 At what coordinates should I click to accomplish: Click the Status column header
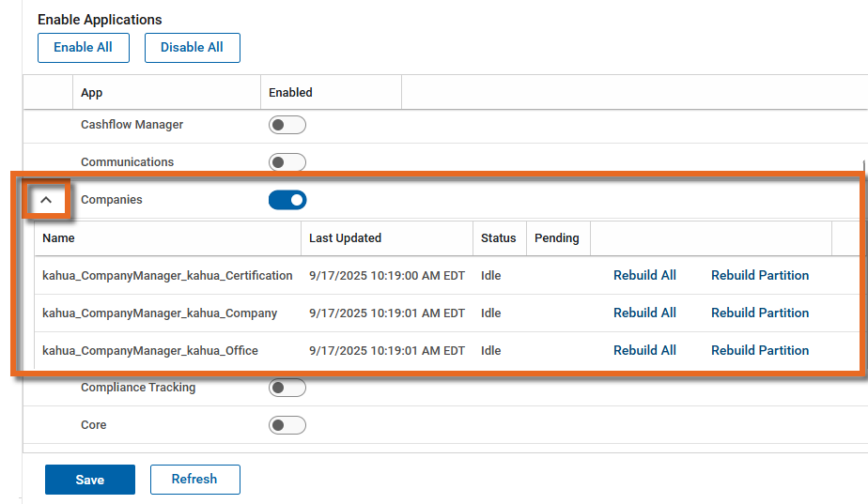point(498,238)
